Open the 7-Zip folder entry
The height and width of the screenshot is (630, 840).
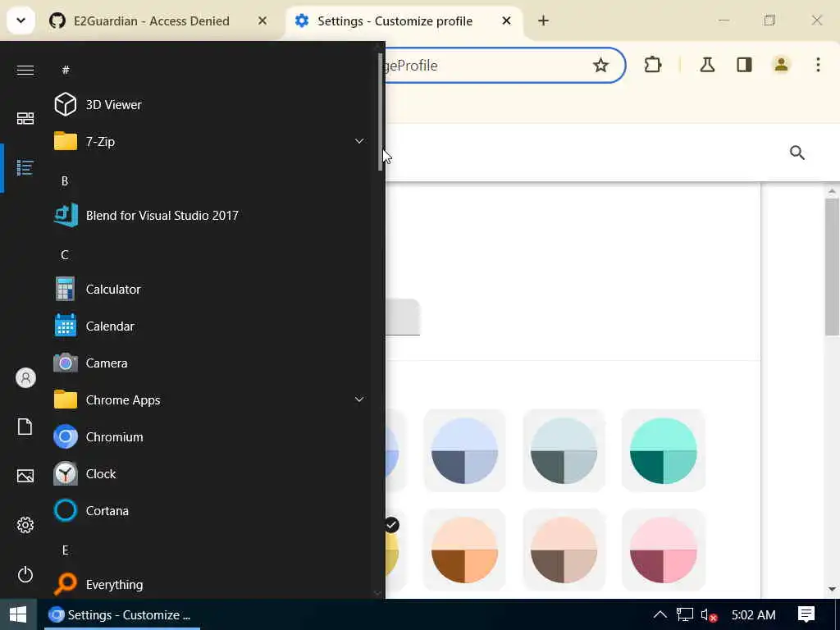[209, 141]
